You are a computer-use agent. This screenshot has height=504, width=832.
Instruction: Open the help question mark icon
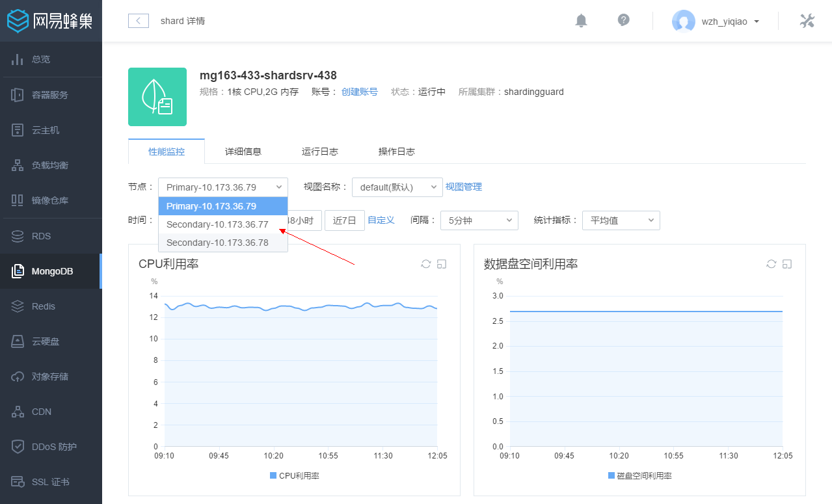pyautogui.click(x=623, y=20)
